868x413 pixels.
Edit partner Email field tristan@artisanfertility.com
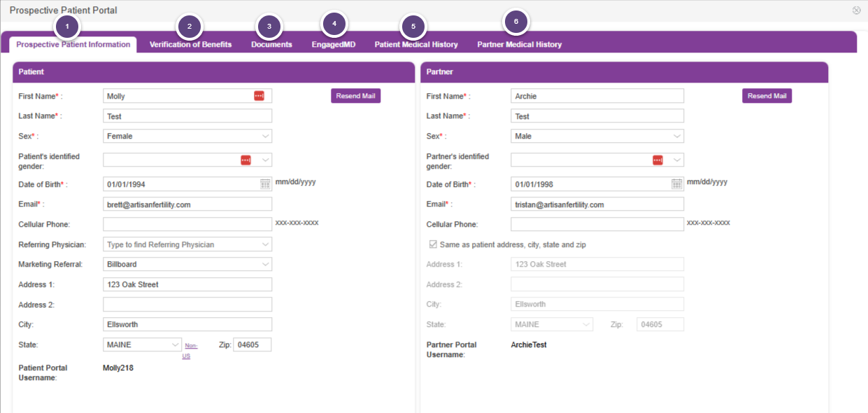pyautogui.click(x=597, y=204)
